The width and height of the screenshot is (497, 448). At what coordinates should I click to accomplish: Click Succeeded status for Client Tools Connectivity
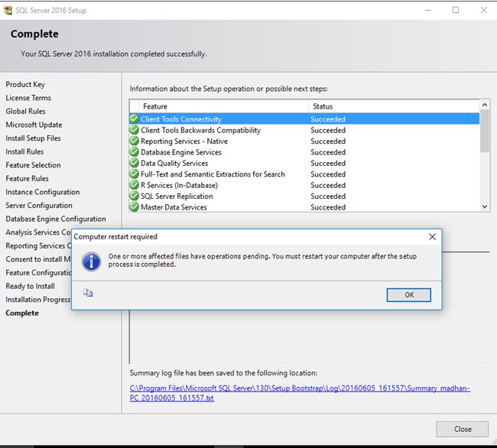point(328,119)
